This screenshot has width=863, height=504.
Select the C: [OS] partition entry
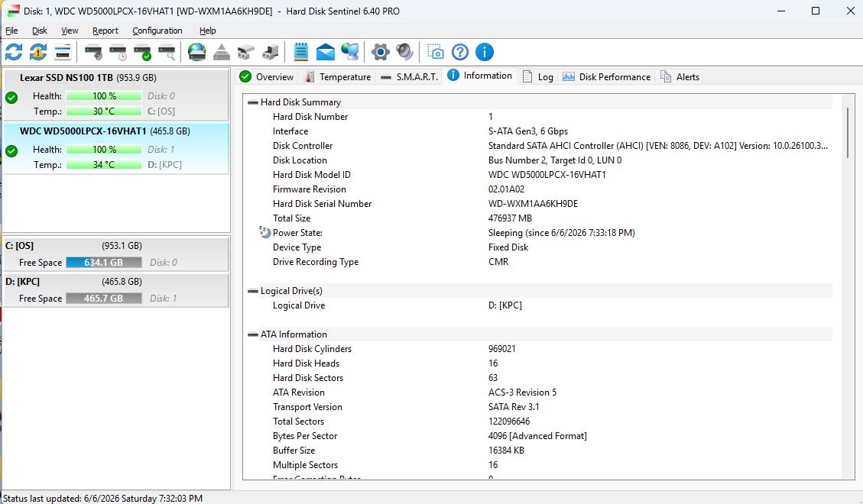pos(117,254)
